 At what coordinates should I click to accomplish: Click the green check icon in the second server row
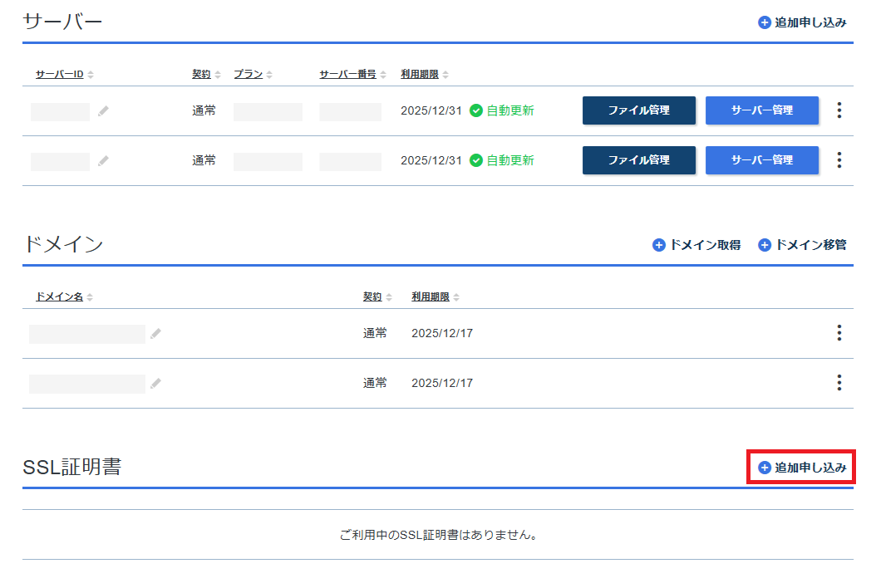click(476, 160)
